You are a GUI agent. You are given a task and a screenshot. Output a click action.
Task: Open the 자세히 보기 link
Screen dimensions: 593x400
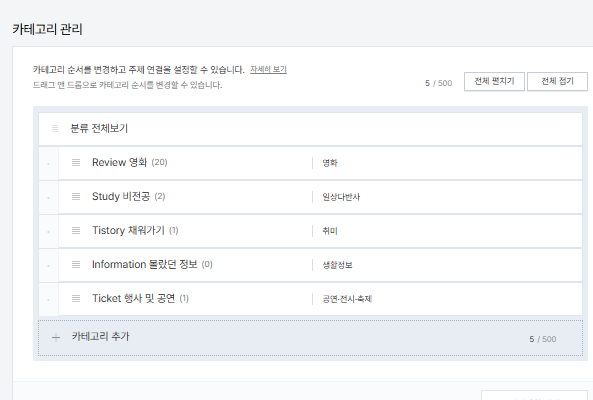coord(269,70)
